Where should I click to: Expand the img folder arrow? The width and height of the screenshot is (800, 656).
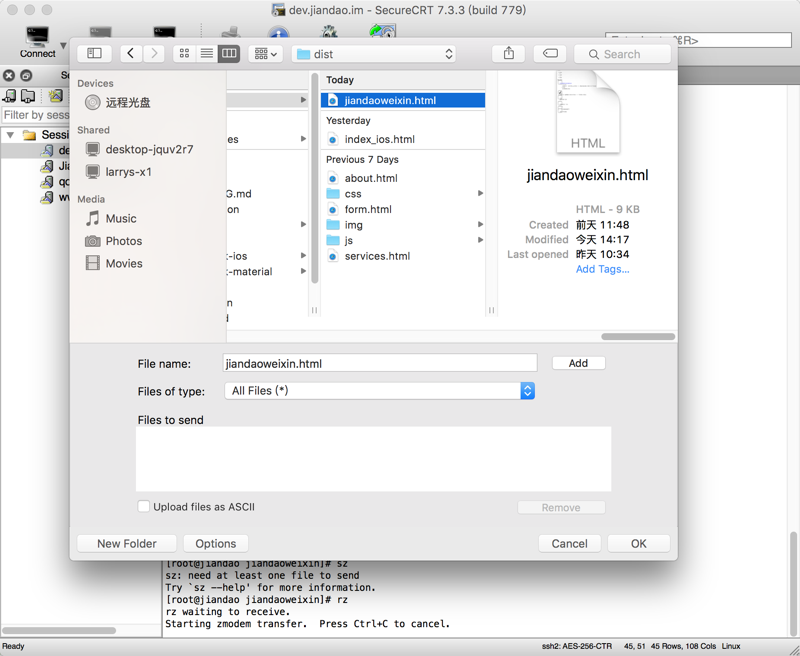480,224
